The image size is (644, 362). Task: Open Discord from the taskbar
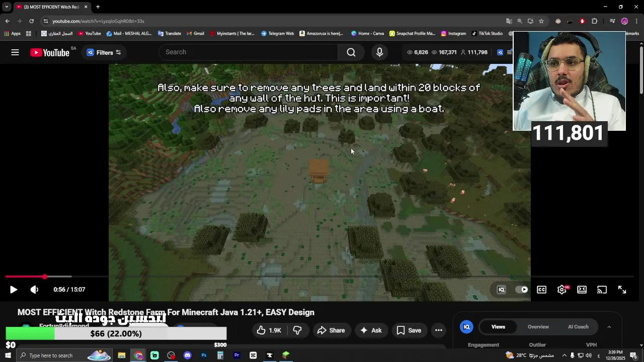188,355
